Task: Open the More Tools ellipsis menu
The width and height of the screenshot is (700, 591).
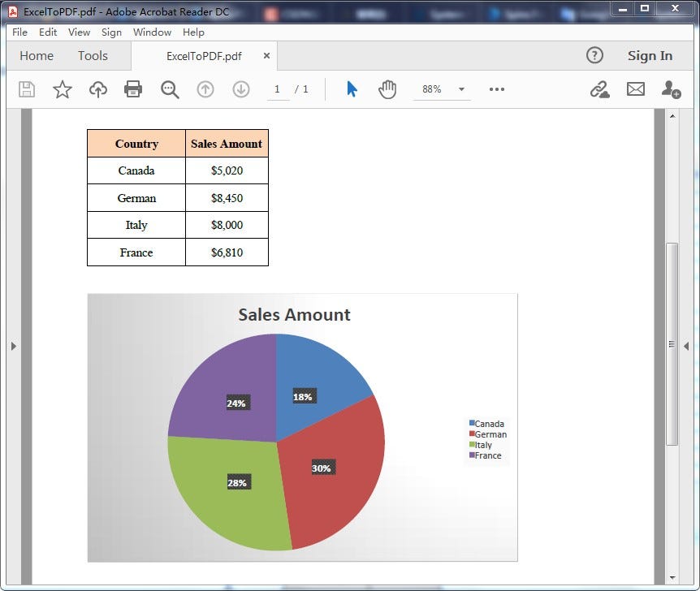Action: tap(496, 90)
